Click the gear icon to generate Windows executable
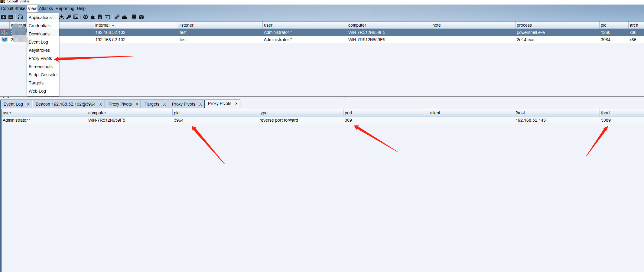 click(86, 17)
